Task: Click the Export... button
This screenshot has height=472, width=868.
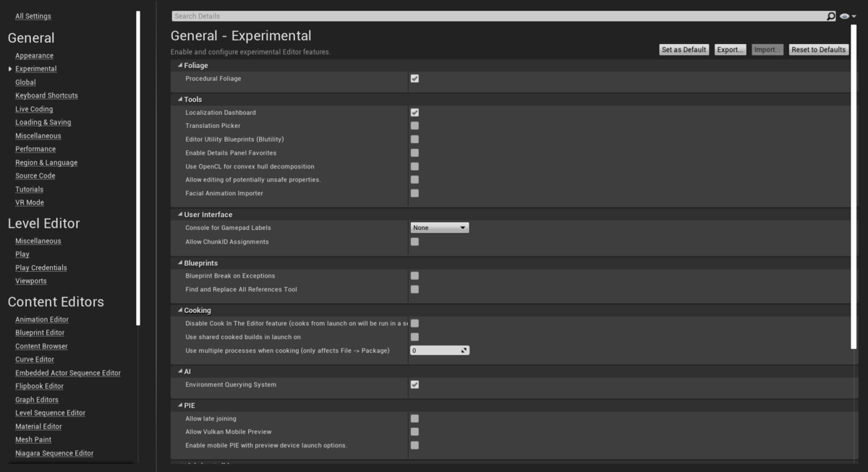Action: tap(730, 50)
